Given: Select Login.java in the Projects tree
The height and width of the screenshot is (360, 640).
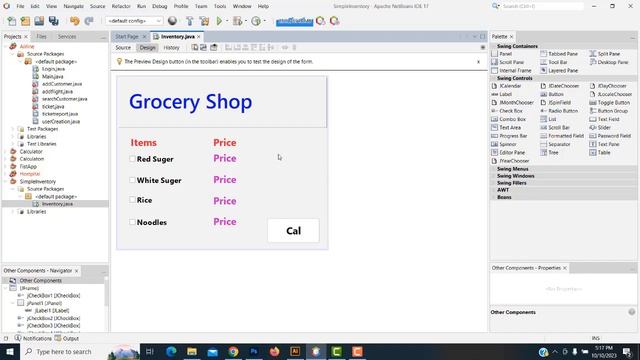Looking at the screenshot, I should point(53,69).
